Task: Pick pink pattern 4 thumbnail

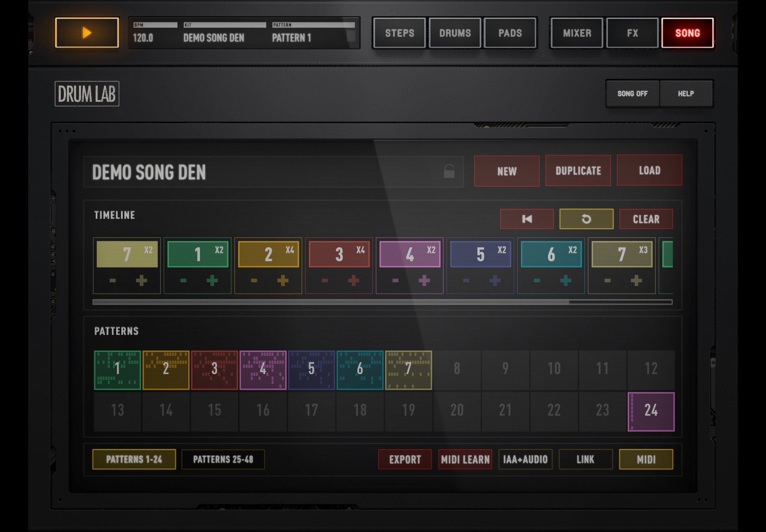Action: click(x=263, y=370)
